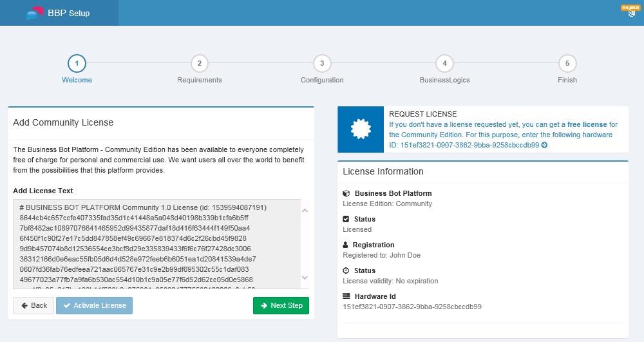Go to step 4 BusinessLogics
The width and height of the screenshot is (644, 342).
444,63
